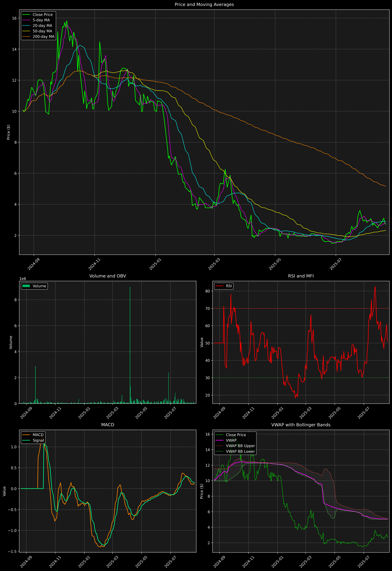392x571 pixels.
Task: Click the RSI legend entry
Action: [229, 286]
